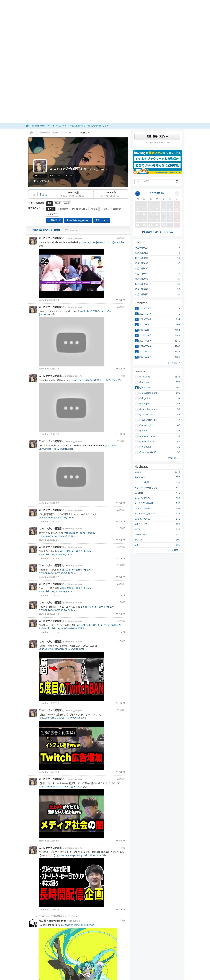Click 最新の情報に更新する button

point(157,137)
